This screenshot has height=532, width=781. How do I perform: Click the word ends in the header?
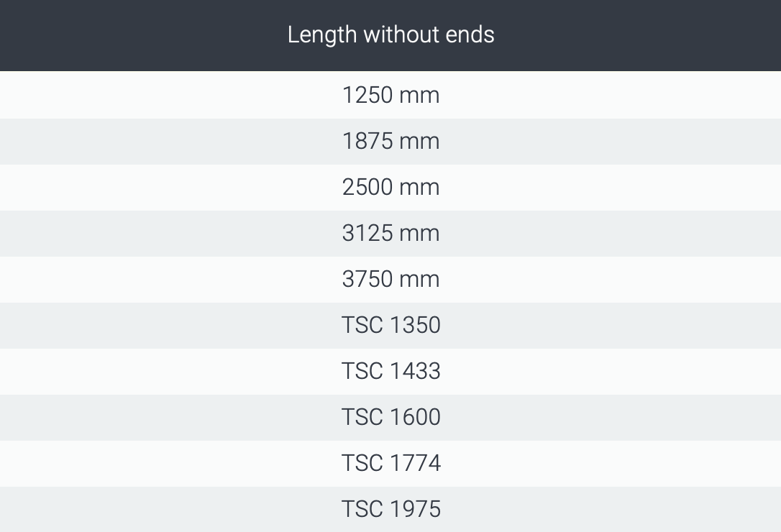(470, 35)
